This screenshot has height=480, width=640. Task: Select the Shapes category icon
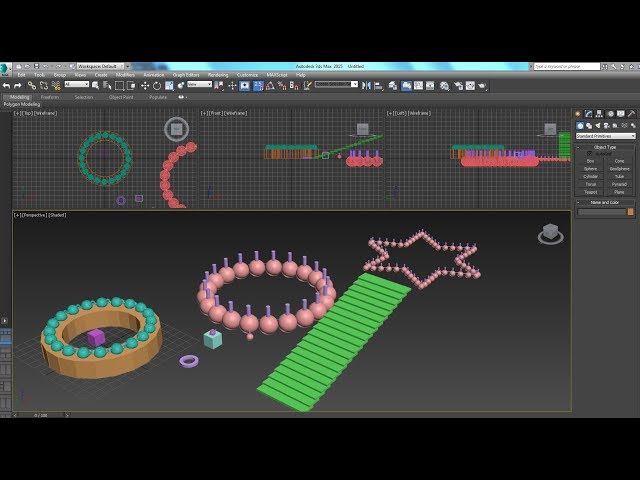tap(589, 126)
